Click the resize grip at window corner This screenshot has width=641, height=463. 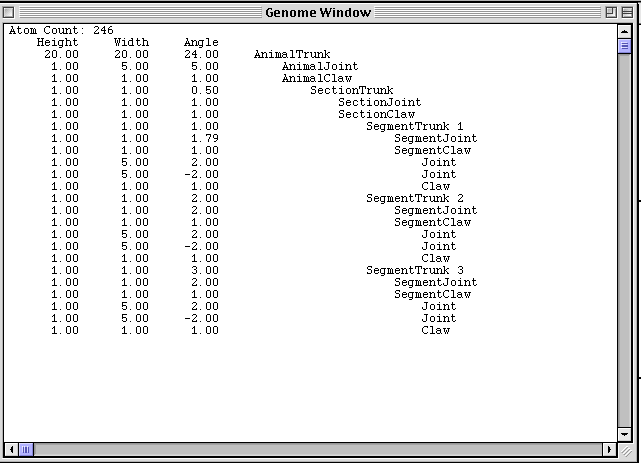[x=625, y=451]
